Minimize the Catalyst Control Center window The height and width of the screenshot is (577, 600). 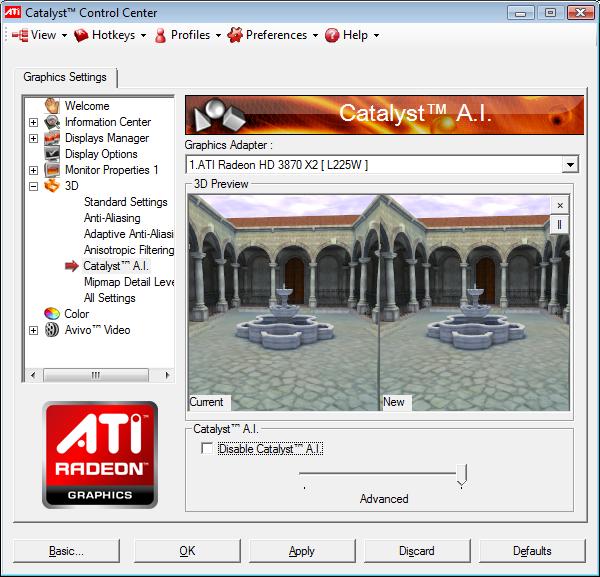click(x=520, y=13)
